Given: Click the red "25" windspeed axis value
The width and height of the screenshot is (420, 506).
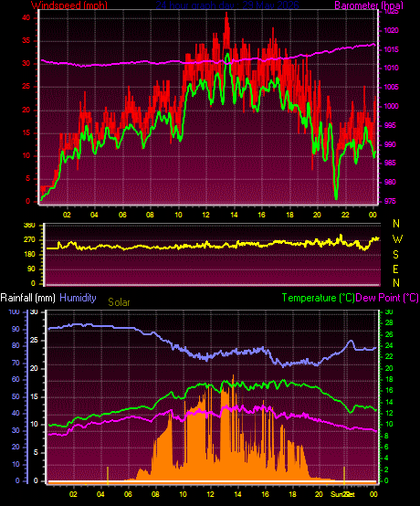Looking at the screenshot, I should point(26,87).
